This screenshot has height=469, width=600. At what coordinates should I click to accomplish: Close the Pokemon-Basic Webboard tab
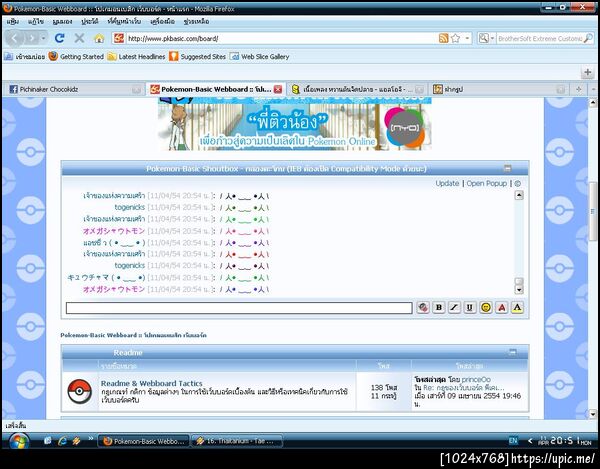tap(278, 89)
